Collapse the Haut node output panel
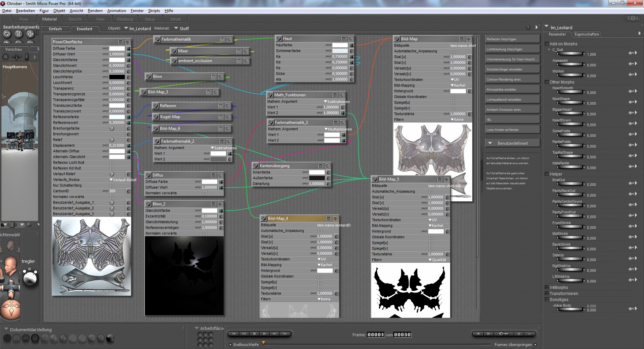644x349 pixels. click(343, 39)
